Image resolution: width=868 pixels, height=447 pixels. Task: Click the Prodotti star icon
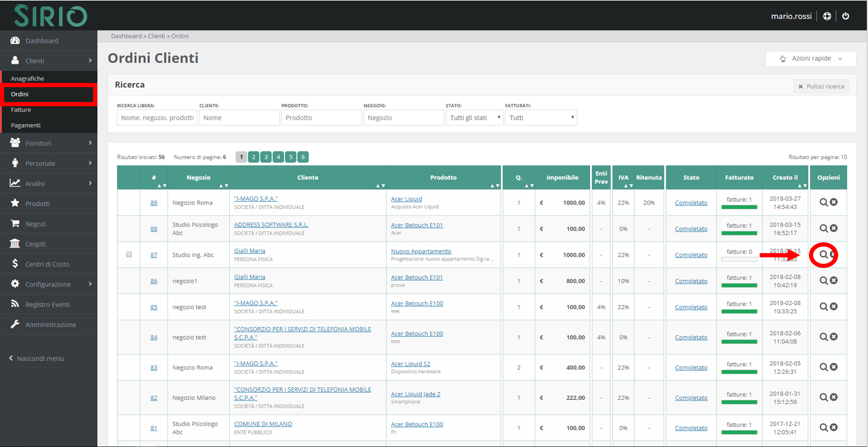[14, 203]
